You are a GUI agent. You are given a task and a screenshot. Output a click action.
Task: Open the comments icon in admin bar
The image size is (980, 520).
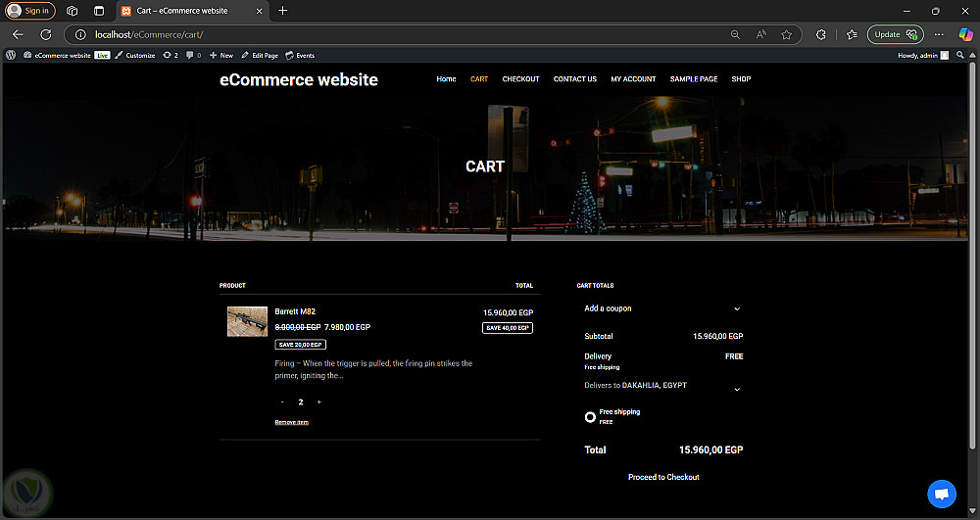193,56
